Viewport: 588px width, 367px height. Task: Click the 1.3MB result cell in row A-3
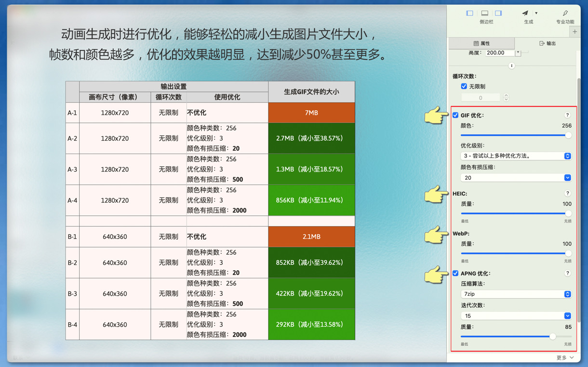coord(311,170)
